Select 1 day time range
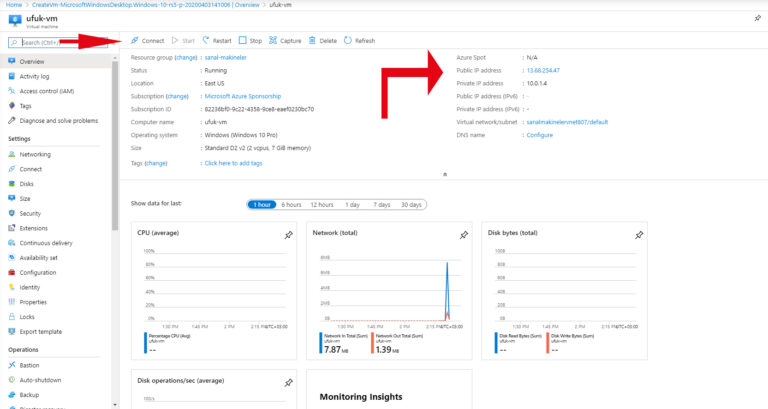768x409 pixels. coord(352,205)
